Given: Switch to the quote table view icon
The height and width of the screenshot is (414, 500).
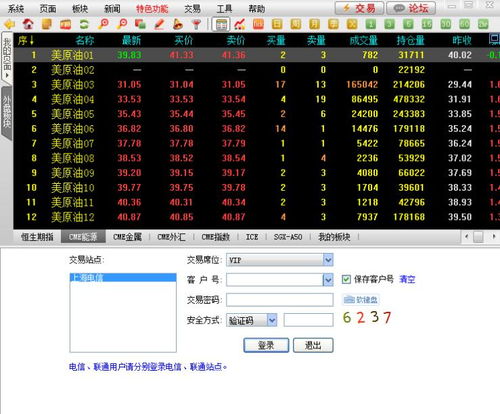Looking at the screenshot, I should [221, 24].
